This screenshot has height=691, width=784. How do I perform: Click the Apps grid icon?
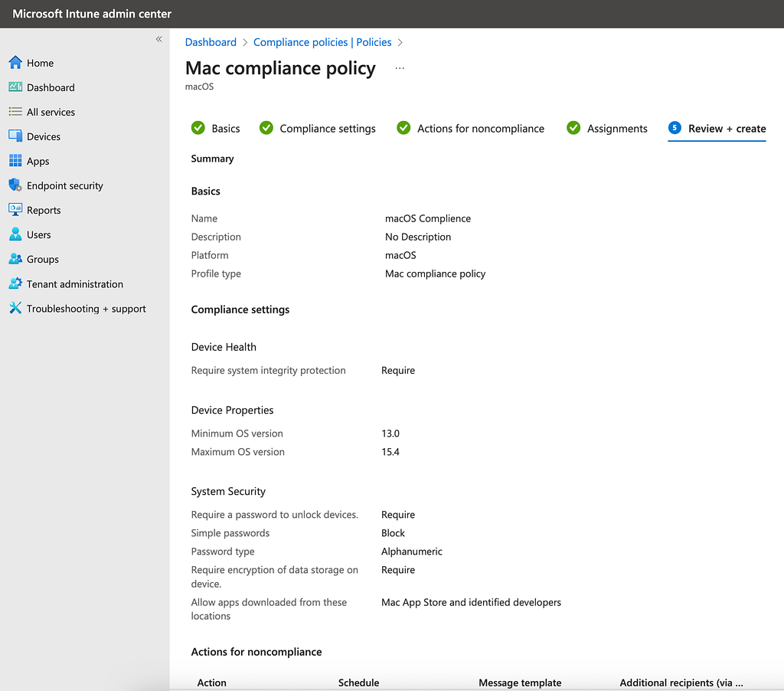point(15,161)
